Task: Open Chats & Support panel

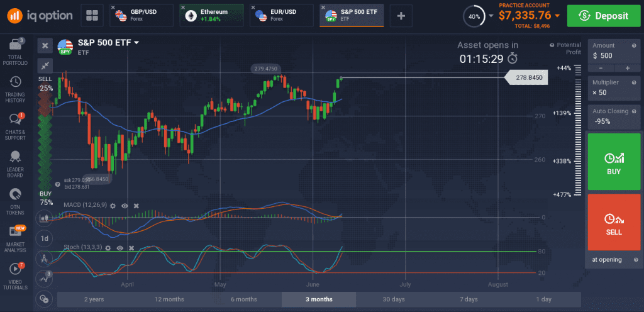Action: 15,126
